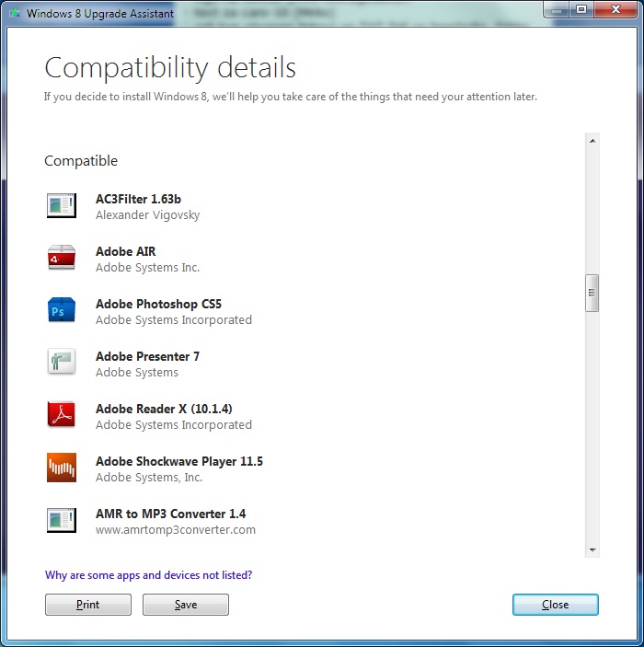Click 'Adobe Systems' under Adobe Presenter 7
Image resolution: width=644 pixels, height=647 pixels.
(x=137, y=372)
